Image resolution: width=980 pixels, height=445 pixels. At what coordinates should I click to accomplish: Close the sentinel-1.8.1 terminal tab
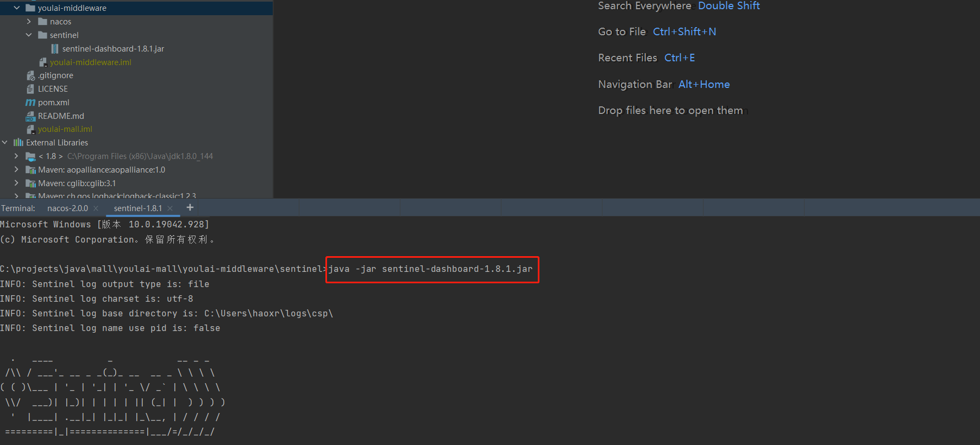click(170, 208)
